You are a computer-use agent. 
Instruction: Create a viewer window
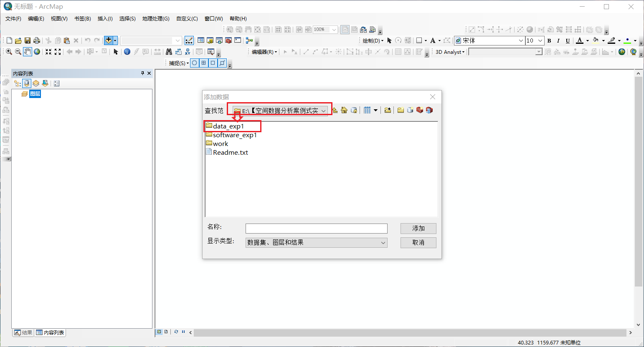(x=211, y=52)
